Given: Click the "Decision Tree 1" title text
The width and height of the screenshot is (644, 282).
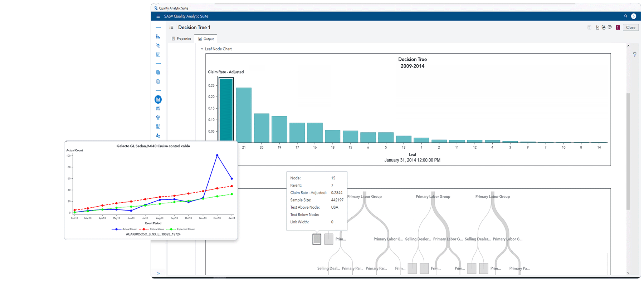Looking at the screenshot, I should [x=194, y=28].
